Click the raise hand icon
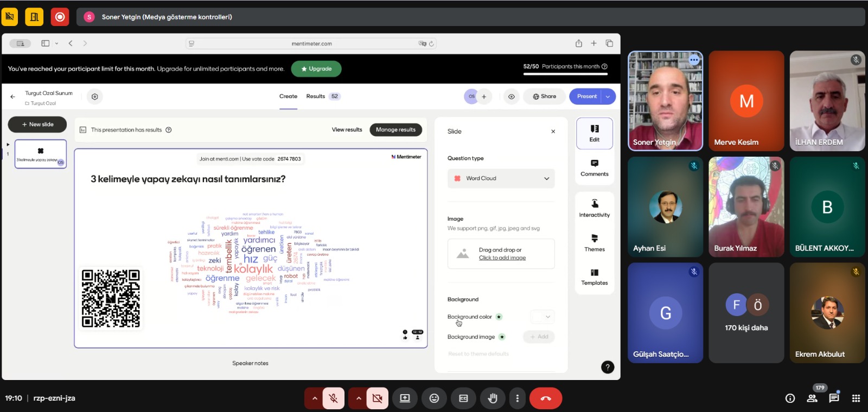868x412 pixels. click(492, 398)
